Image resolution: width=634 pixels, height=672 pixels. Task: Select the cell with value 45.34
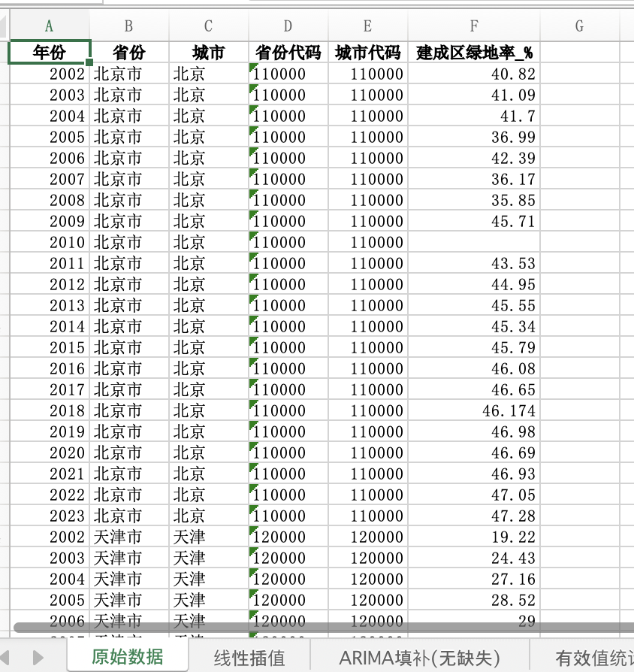(474, 326)
